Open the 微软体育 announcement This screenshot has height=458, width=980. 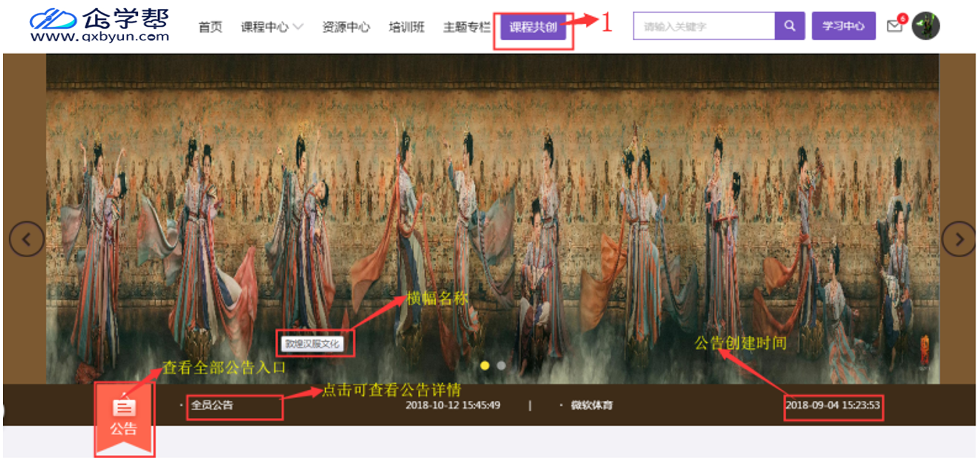click(592, 405)
